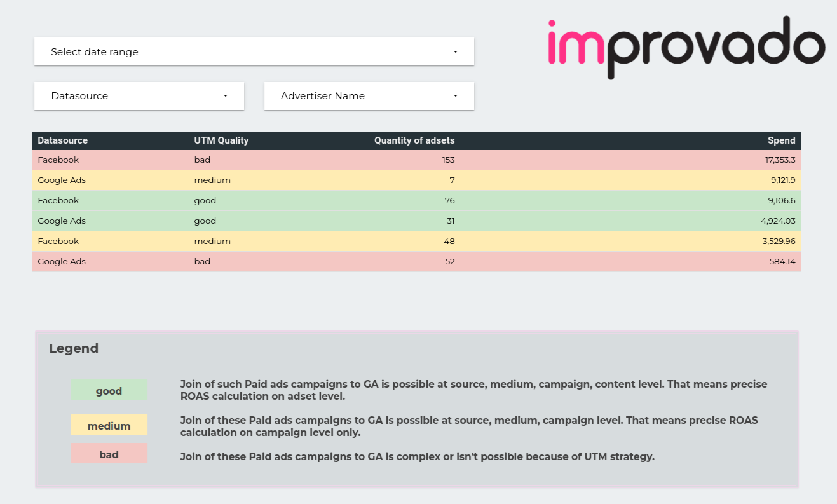
Task: Click the UTM Quality column header
Action: [x=221, y=140]
